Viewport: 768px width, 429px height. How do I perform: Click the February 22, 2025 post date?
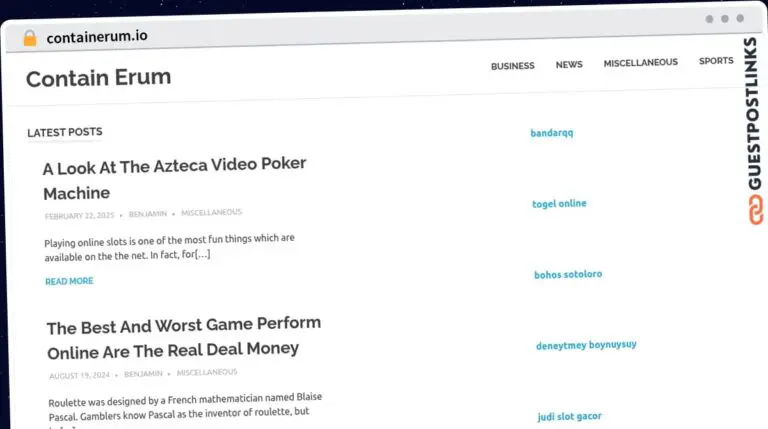(80, 215)
